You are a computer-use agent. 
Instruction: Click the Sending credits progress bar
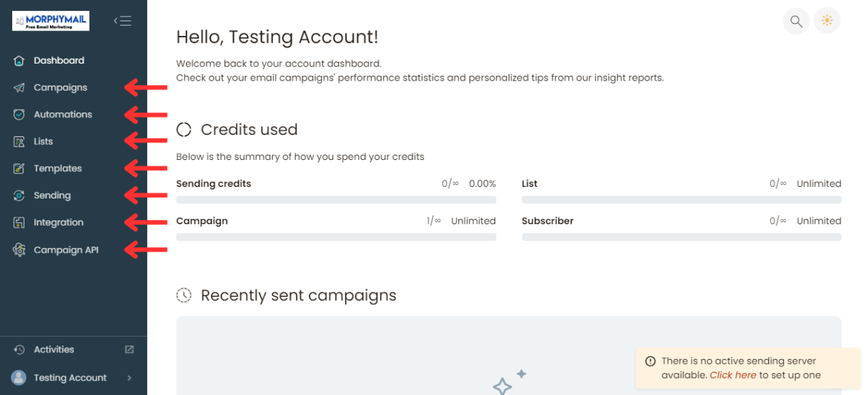point(336,199)
